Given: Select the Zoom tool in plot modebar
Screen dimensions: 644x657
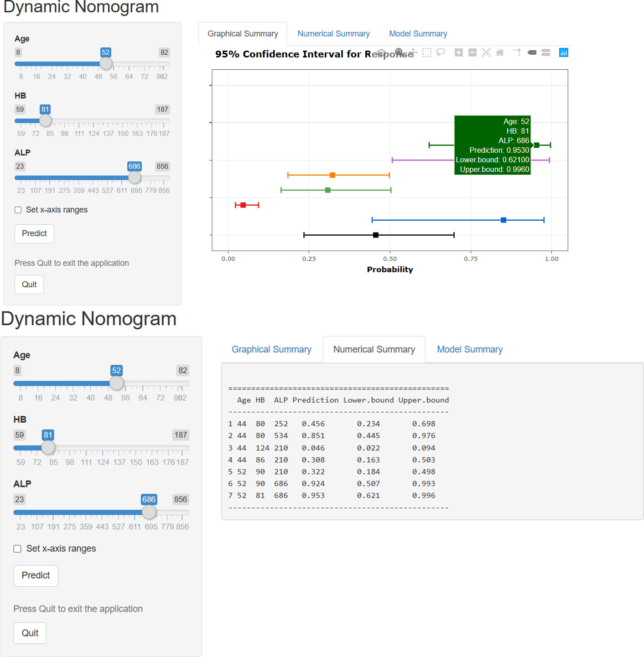Looking at the screenshot, I should coord(399,52).
